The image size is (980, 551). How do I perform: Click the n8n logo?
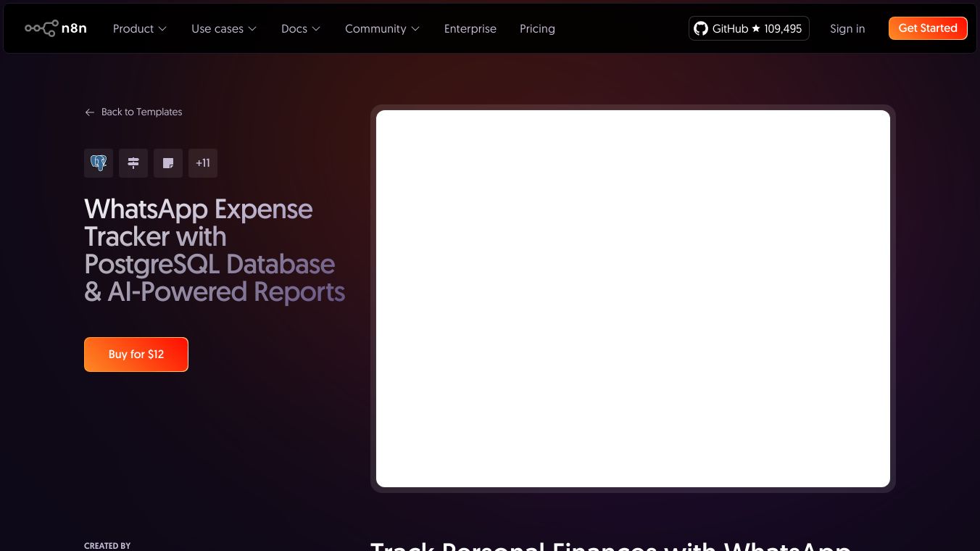point(56,28)
